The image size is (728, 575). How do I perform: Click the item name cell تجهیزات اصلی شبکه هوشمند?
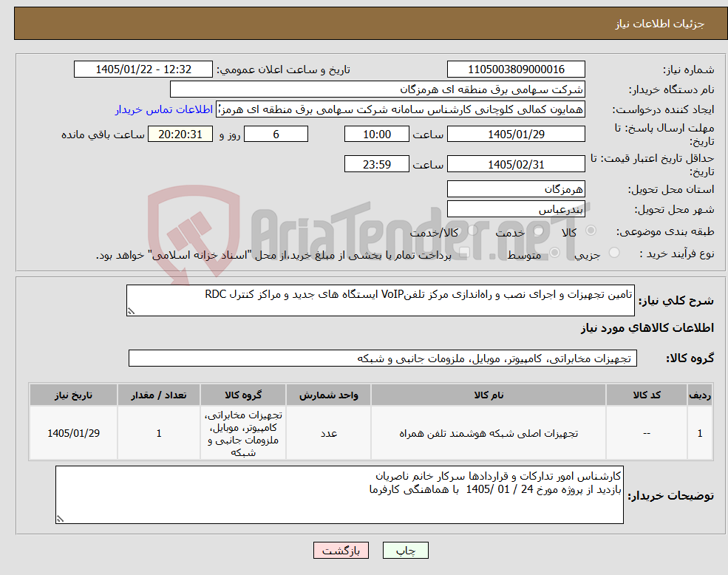[x=489, y=433]
